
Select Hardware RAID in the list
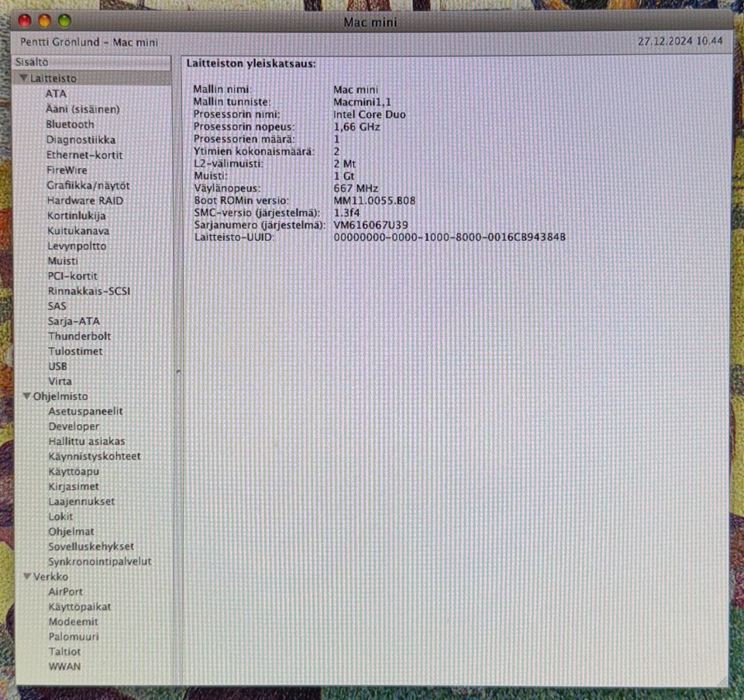click(x=85, y=201)
